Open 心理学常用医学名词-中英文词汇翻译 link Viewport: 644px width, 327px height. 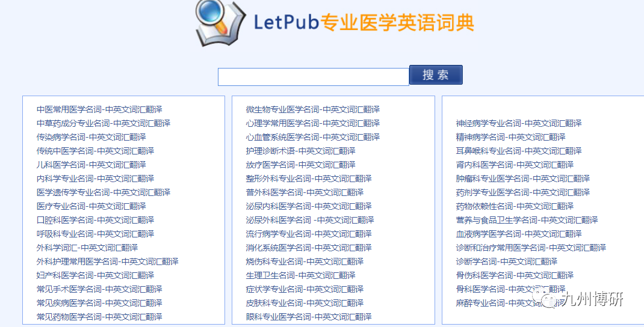tap(313, 123)
